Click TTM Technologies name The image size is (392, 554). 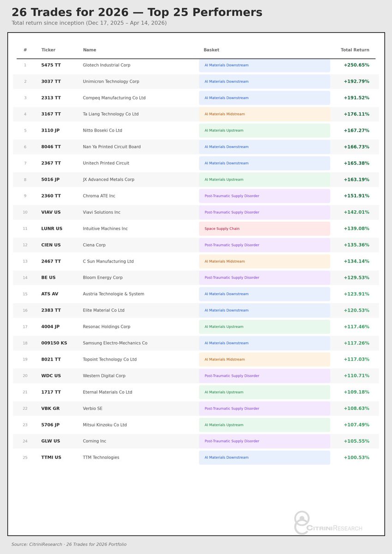click(x=101, y=458)
